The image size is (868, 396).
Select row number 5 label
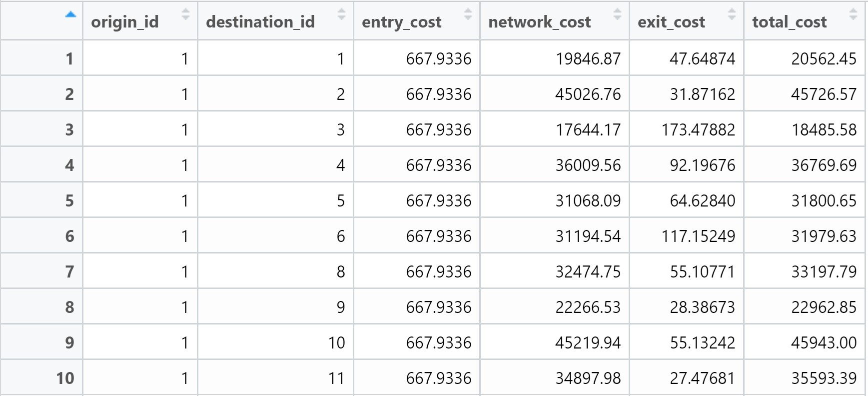(x=69, y=201)
